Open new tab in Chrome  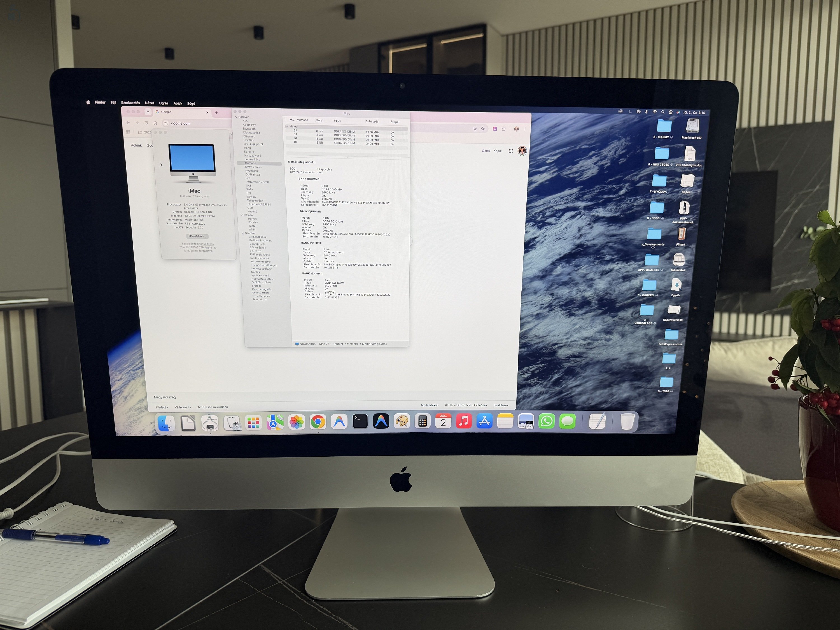coord(216,112)
